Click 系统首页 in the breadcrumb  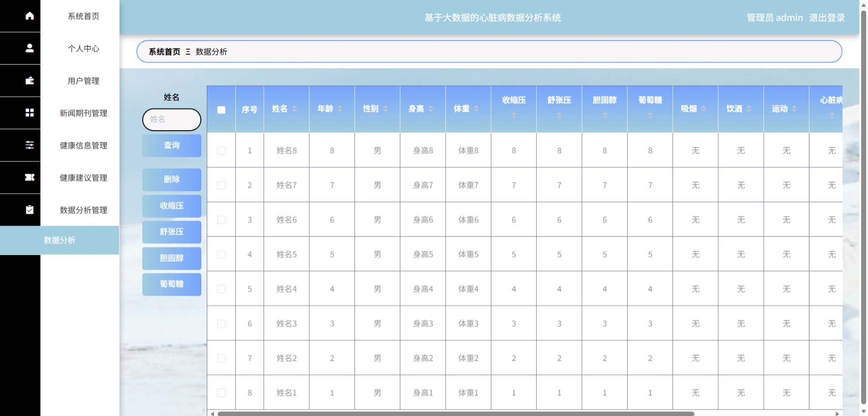164,52
